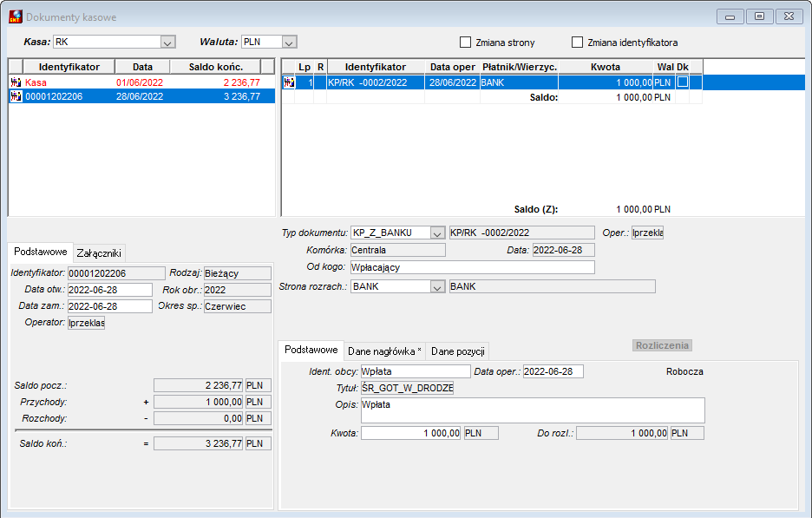Click the application icon in the title bar
The height and width of the screenshot is (518, 812).
[16, 16]
